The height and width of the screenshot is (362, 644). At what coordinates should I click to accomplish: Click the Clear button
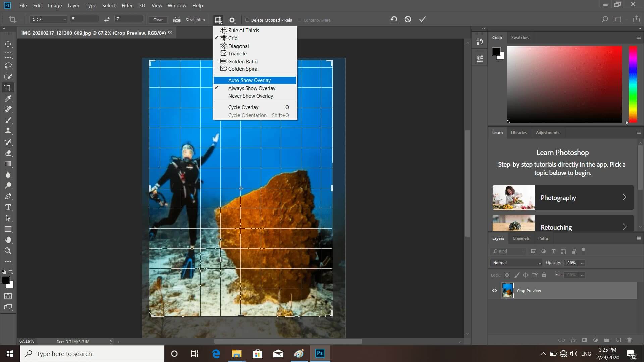click(x=158, y=20)
